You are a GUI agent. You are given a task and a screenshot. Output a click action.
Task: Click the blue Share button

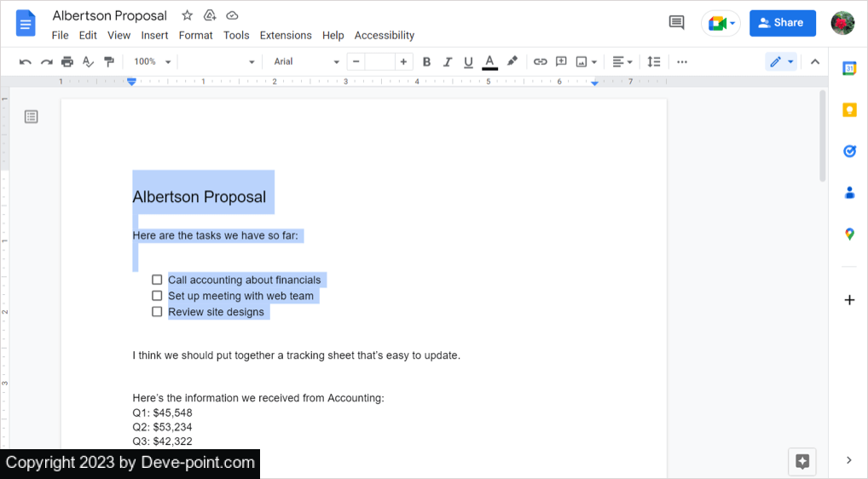782,23
